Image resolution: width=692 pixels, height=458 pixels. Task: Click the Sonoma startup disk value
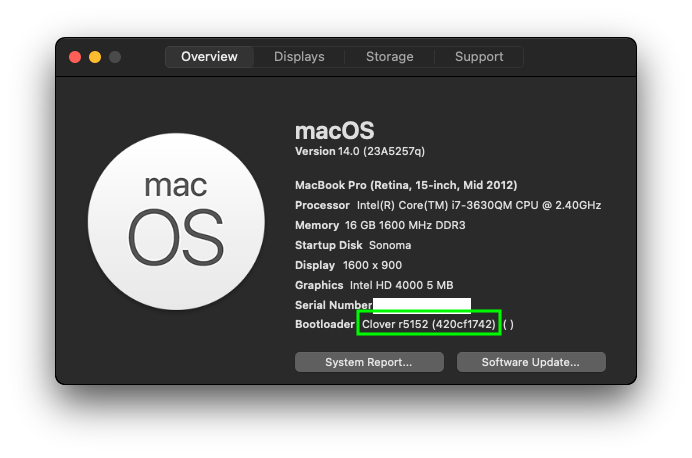point(390,245)
